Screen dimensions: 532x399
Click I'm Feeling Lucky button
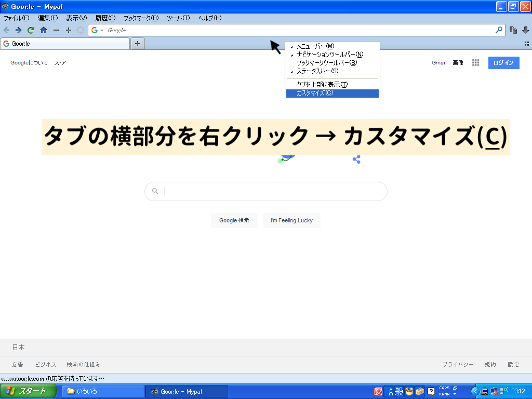(291, 220)
